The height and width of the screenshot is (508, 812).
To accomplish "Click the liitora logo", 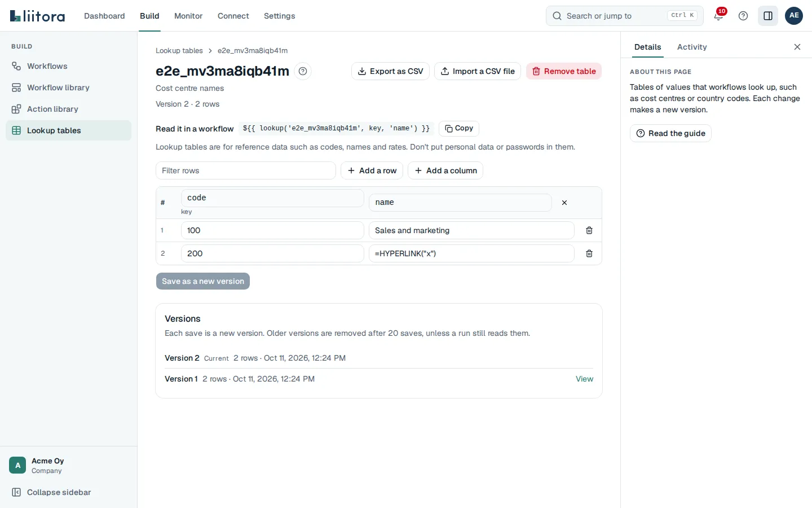I will click(37, 16).
